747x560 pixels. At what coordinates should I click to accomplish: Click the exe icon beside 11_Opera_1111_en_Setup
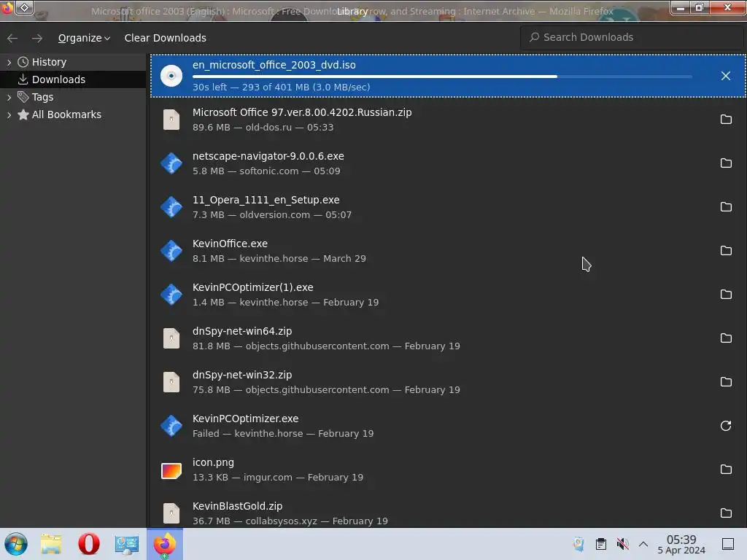(x=171, y=207)
